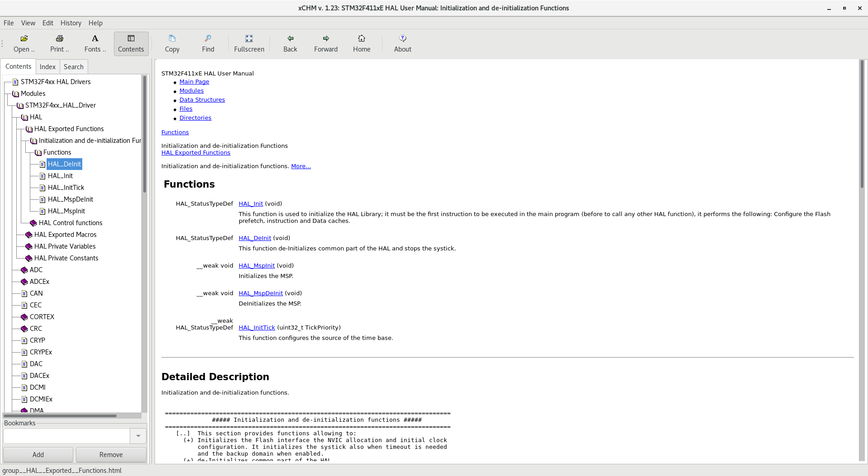This screenshot has width=868, height=476.
Task: Open the File menu
Action: [x=9, y=23]
